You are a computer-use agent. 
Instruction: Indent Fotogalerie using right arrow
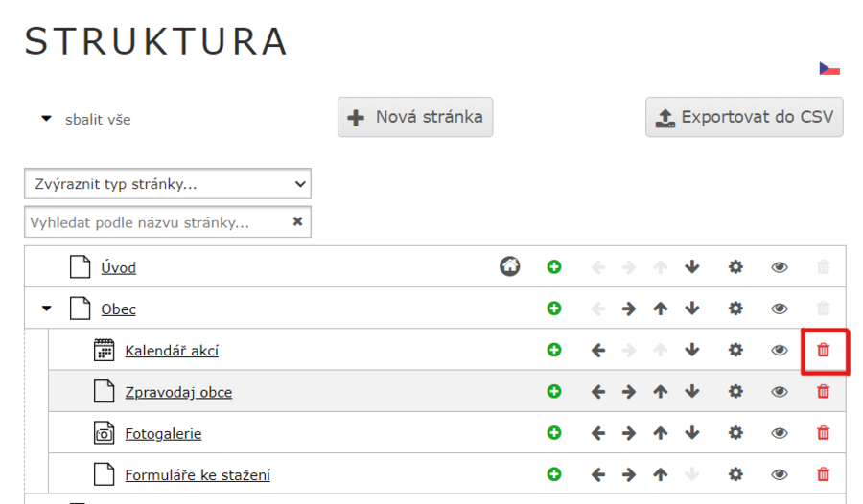point(629,433)
